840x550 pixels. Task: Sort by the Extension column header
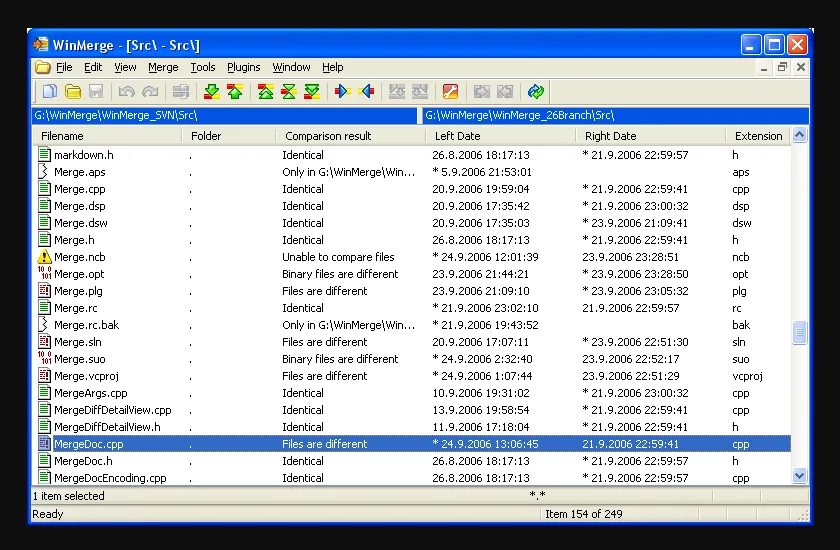(x=759, y=136)
